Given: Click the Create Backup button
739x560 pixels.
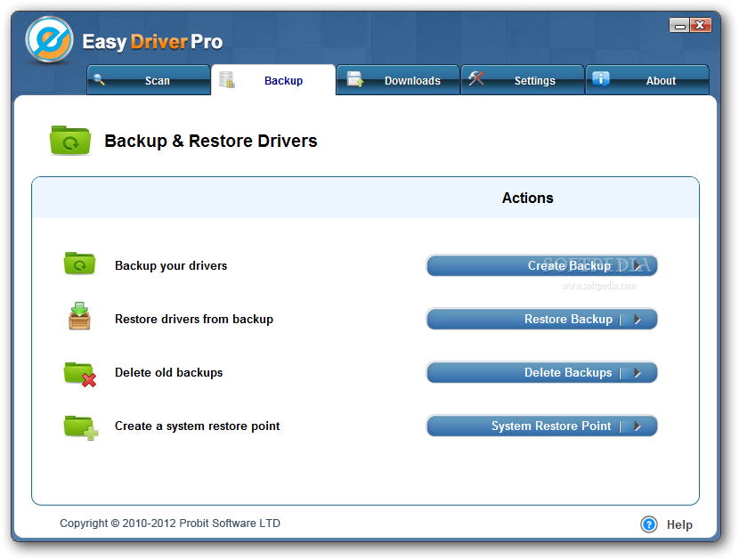Looking at the screenshot, I should pyautogui.click(x=541, y=265).
